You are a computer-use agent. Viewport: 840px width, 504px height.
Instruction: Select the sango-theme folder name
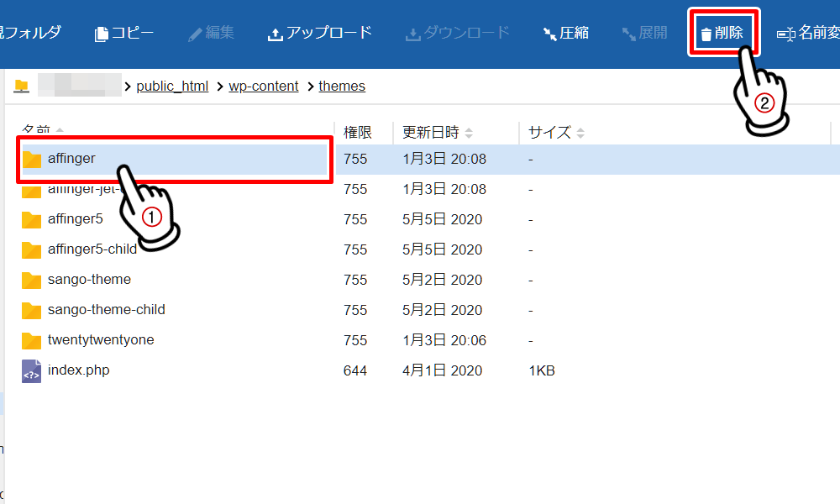89,280
